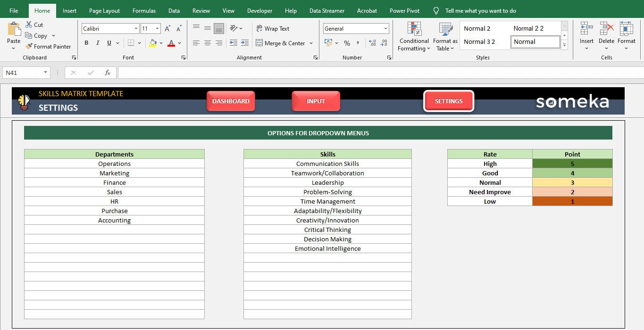Apply bold formatting

point(86,42)
